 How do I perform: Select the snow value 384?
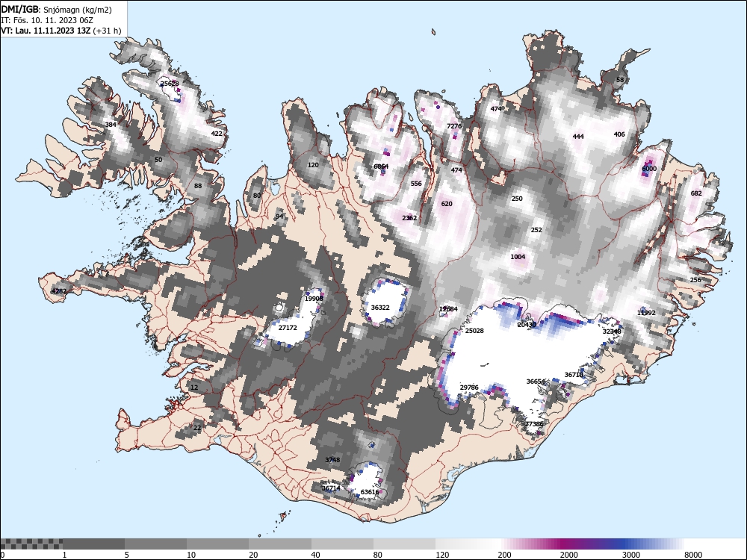(111, 125)
